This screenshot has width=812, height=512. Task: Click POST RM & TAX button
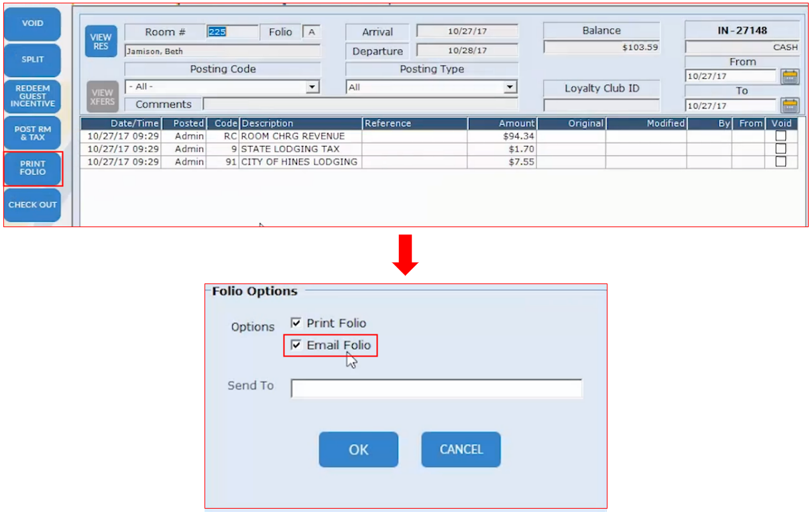[x=32, y=133]
